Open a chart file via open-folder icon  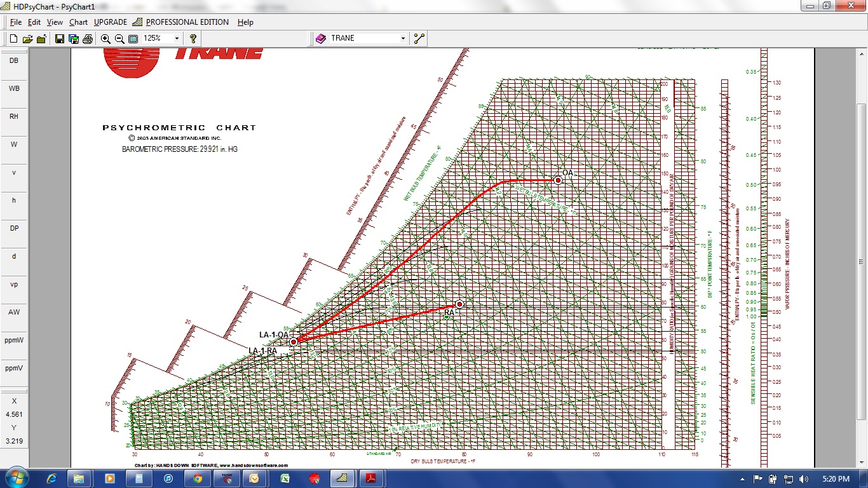[27, 39]
